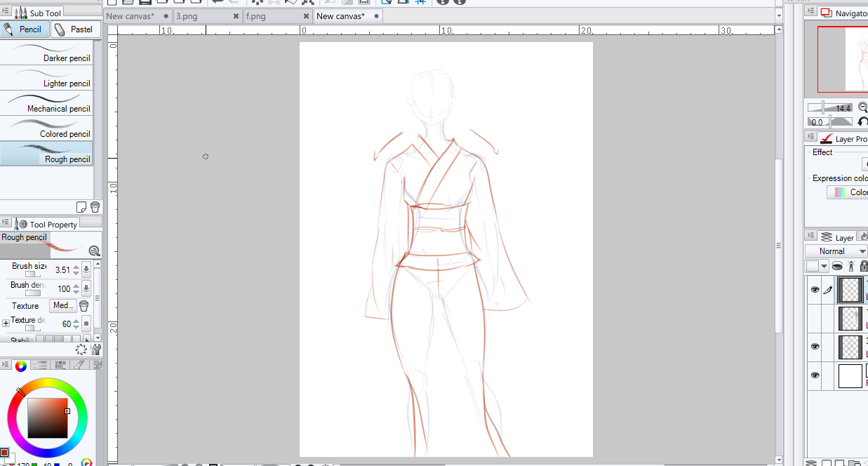The image size is (868, 466).
Task: Reset tool property to initial settings icon
Action: click(x=81, y=349)
